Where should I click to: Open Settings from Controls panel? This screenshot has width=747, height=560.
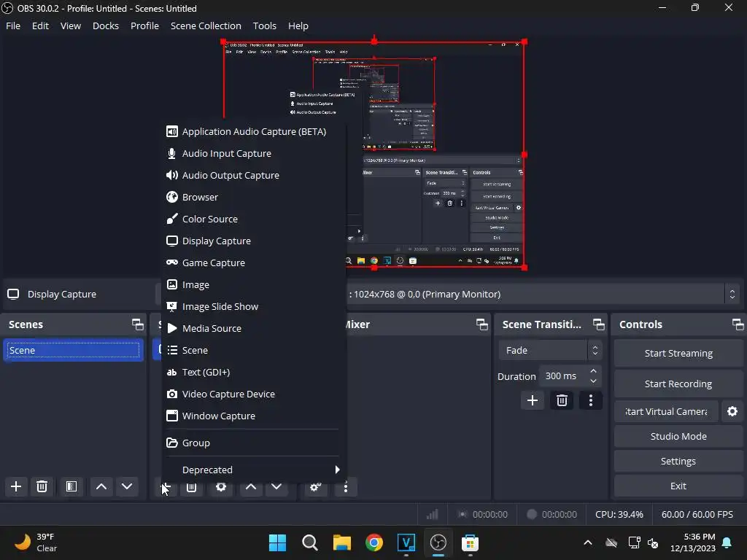point(678,461)
